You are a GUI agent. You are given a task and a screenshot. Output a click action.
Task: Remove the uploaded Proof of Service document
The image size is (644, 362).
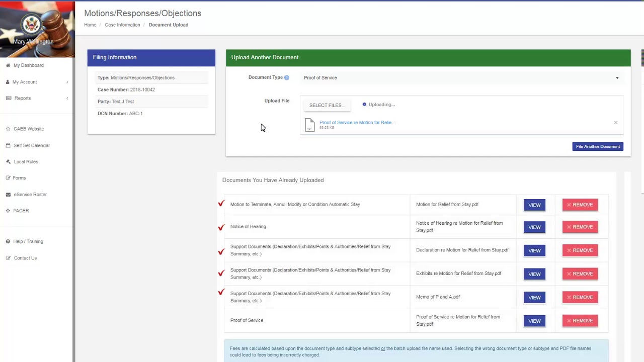click(580, 321)
